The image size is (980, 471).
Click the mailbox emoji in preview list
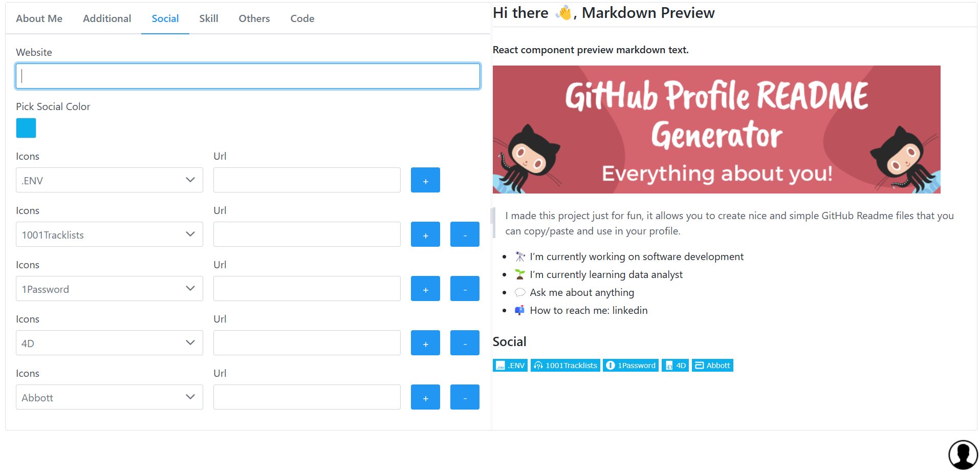tap(520, 310)
